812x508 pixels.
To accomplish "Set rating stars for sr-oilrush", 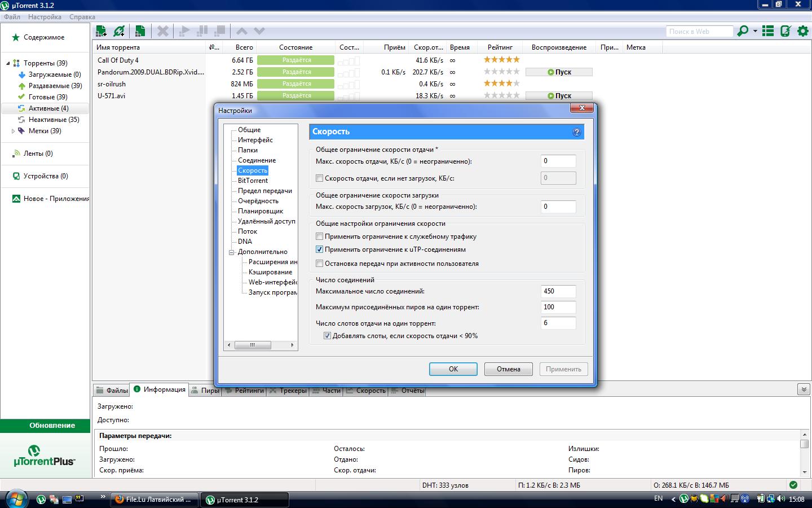I will point(502,84).
